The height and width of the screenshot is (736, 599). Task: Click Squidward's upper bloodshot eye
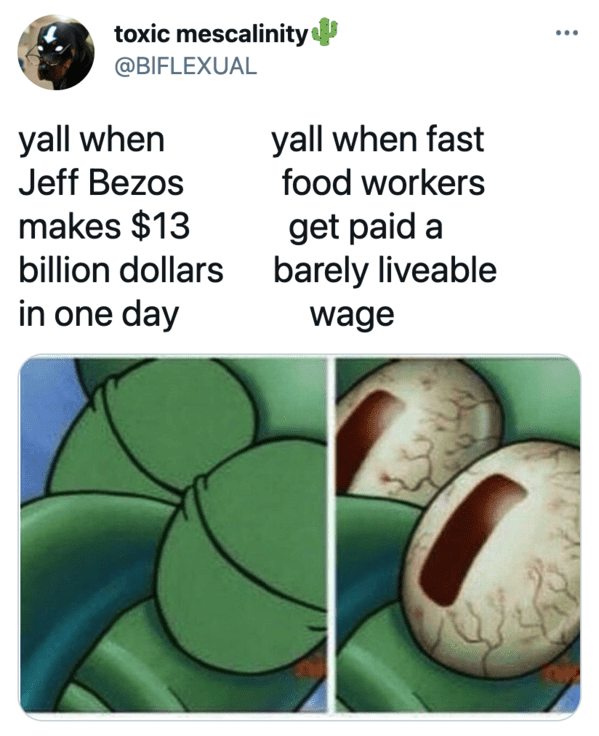pyautogui.click(x=413, y=428)
